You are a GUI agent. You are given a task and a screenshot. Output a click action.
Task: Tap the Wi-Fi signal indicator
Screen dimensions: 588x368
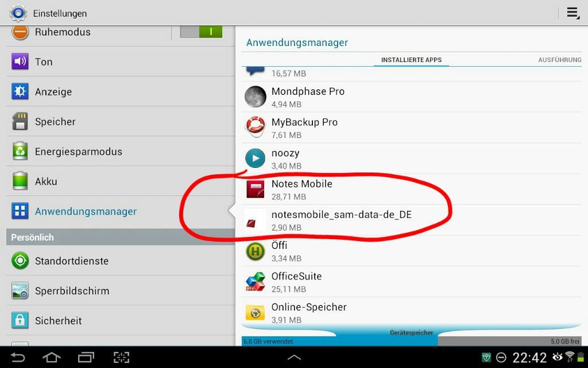(570, 356)
